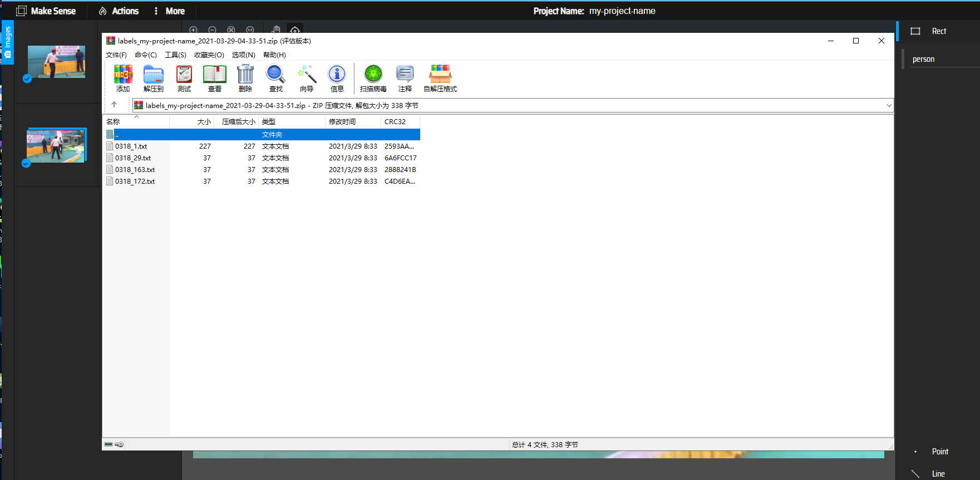Launch the Wizard (向导) wand icon
Image resolution: width=980 pixels, height=480 pixels.
point(306,78)
